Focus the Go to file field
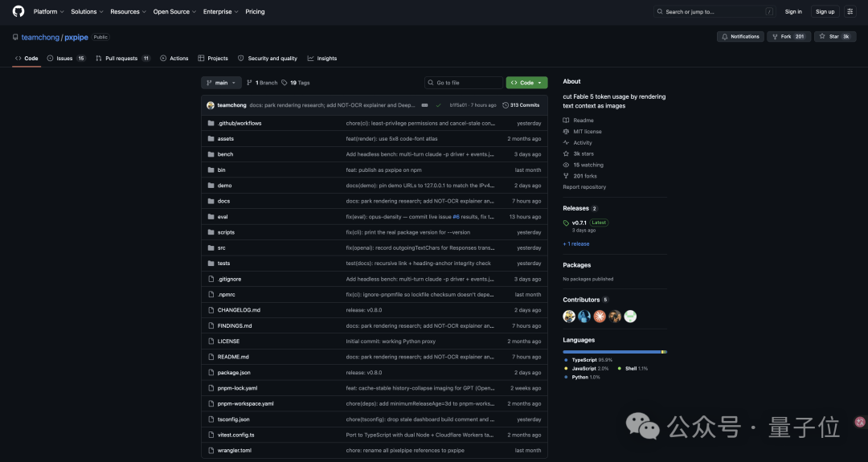The width and height of the screenshot is (868, 462). (464, 83)
